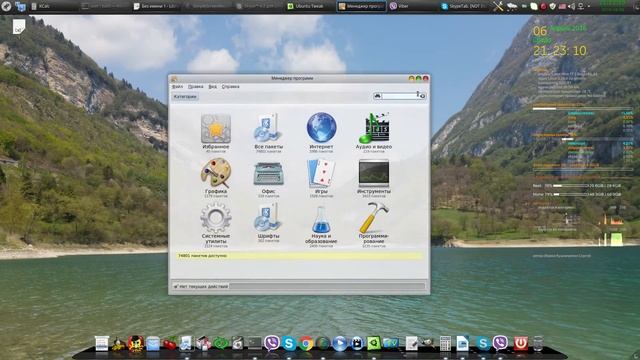Open the Офис typewriter category
This screenshot has height=360, width=640.
pos(268,178)
